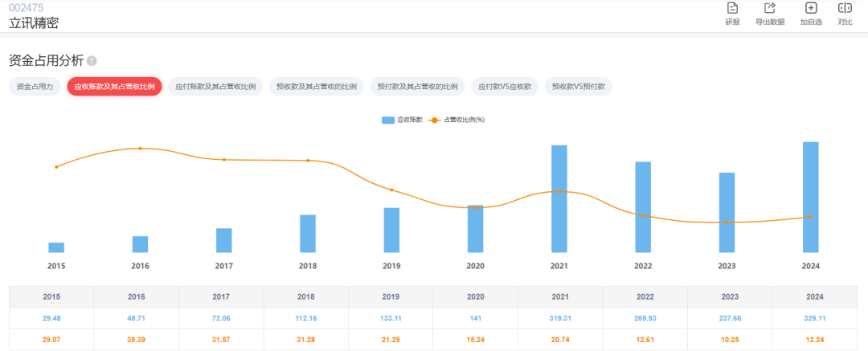Click the receivables value 133.11
Screen dimensions: 868x351
[x=391, y=318]
